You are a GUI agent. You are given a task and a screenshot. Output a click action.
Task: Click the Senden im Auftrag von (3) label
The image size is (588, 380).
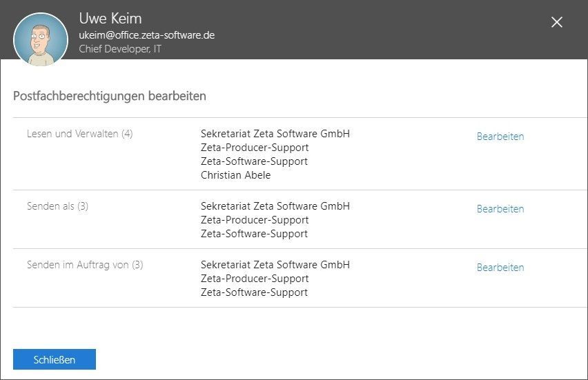[85, 265]
